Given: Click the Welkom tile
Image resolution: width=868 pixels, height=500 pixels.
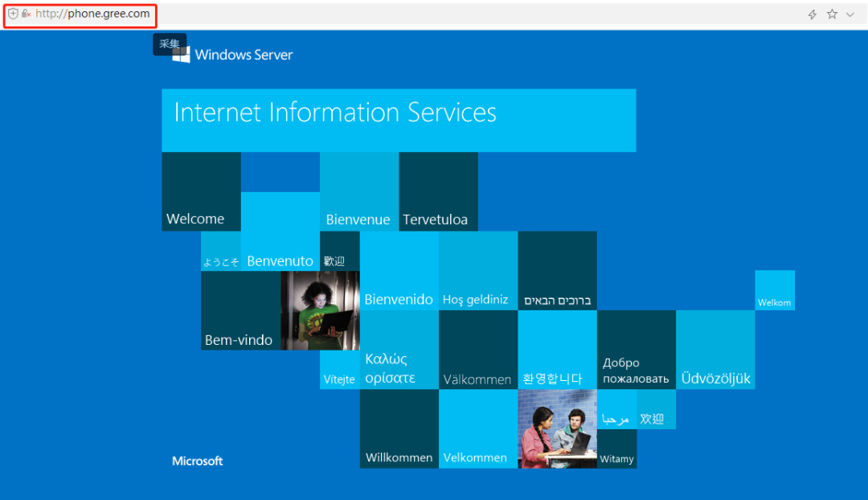Looking at the screenshot, I should tap(775, 290).
